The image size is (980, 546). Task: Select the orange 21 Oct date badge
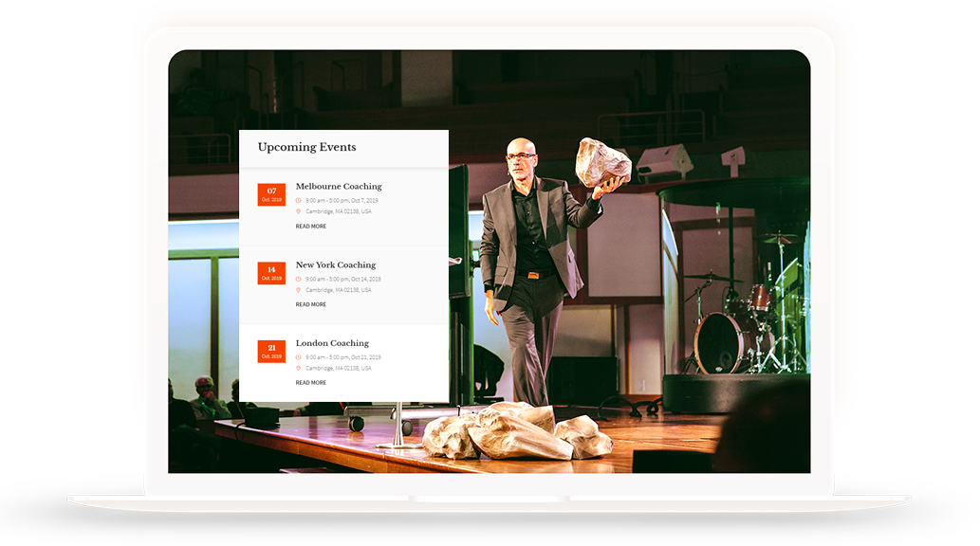tap(270, 351)
